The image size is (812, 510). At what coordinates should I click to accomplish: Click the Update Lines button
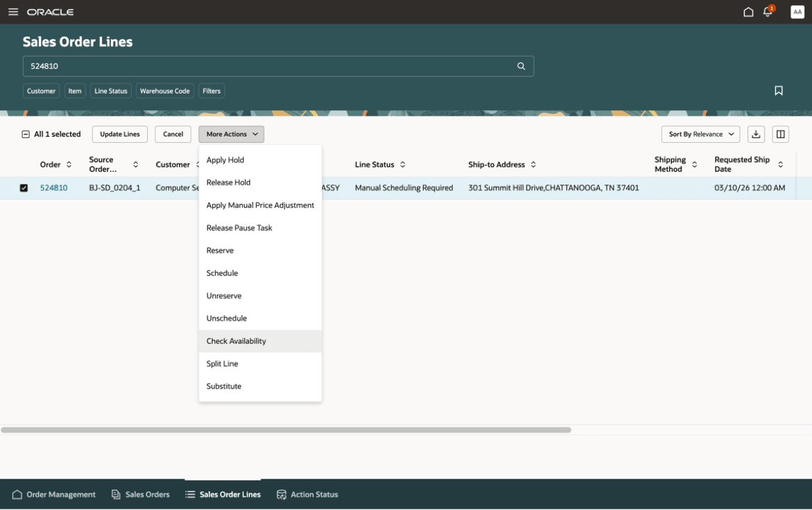click(x=119, y=134)
